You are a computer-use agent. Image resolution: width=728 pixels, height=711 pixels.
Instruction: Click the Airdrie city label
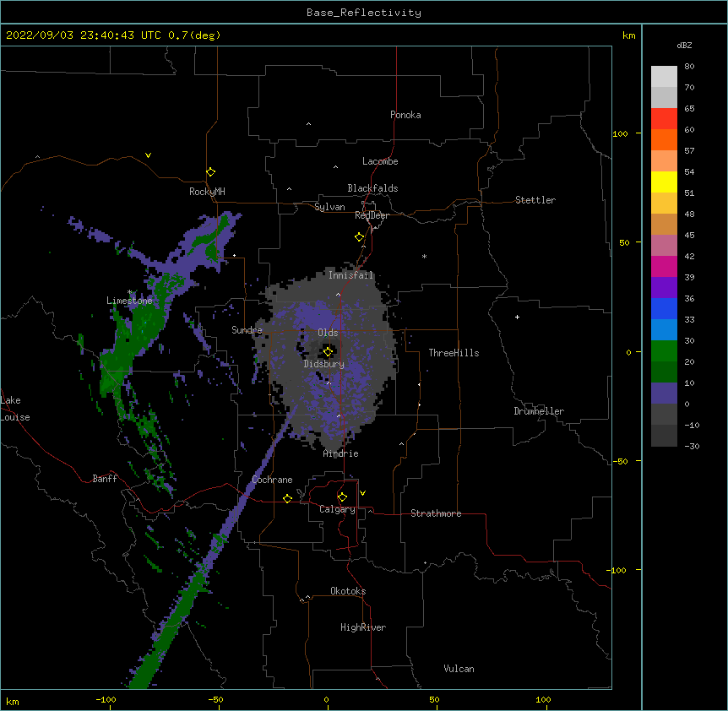[x=341, y=453]
